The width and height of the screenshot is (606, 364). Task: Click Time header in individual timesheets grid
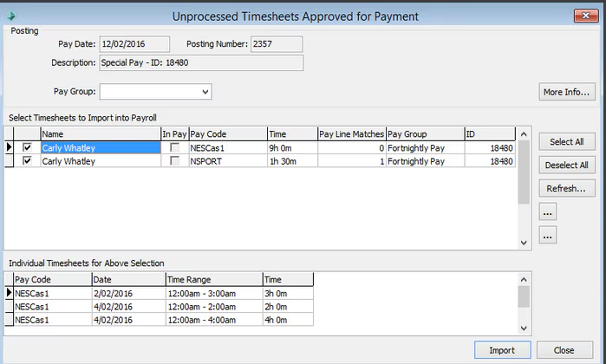(x=288, y=279)
